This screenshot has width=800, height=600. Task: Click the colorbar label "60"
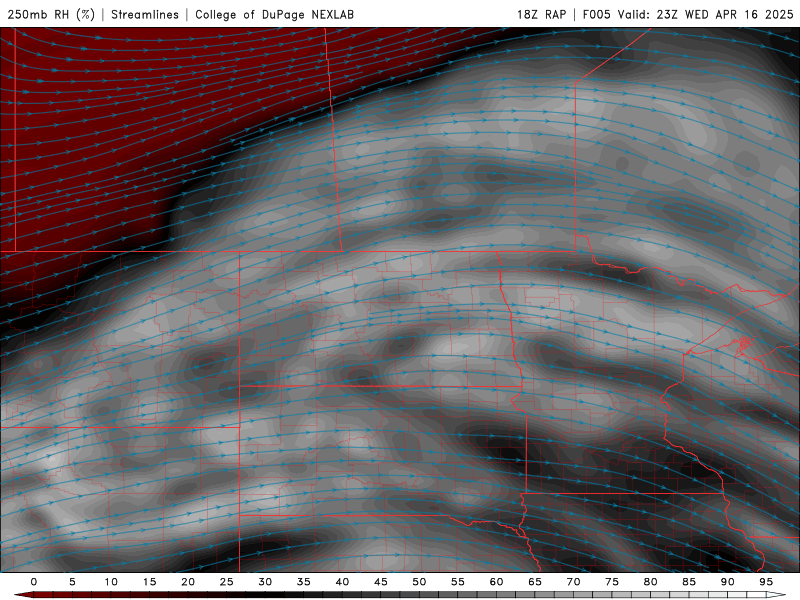[496, 582]
